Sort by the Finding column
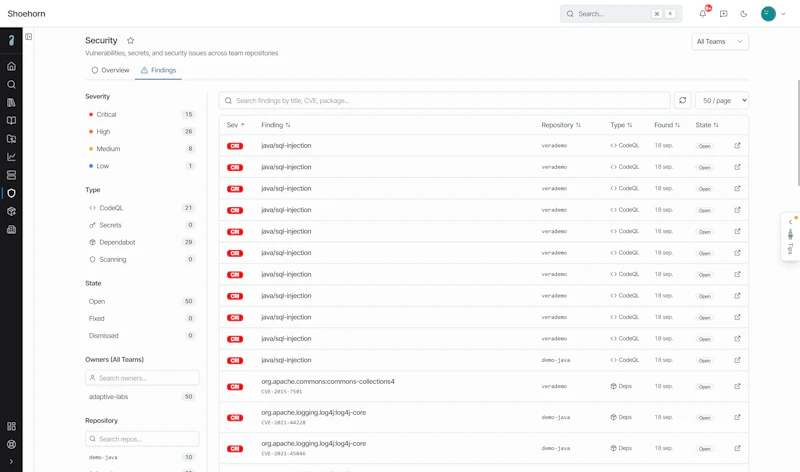800x472 pixels. (276, 125)
